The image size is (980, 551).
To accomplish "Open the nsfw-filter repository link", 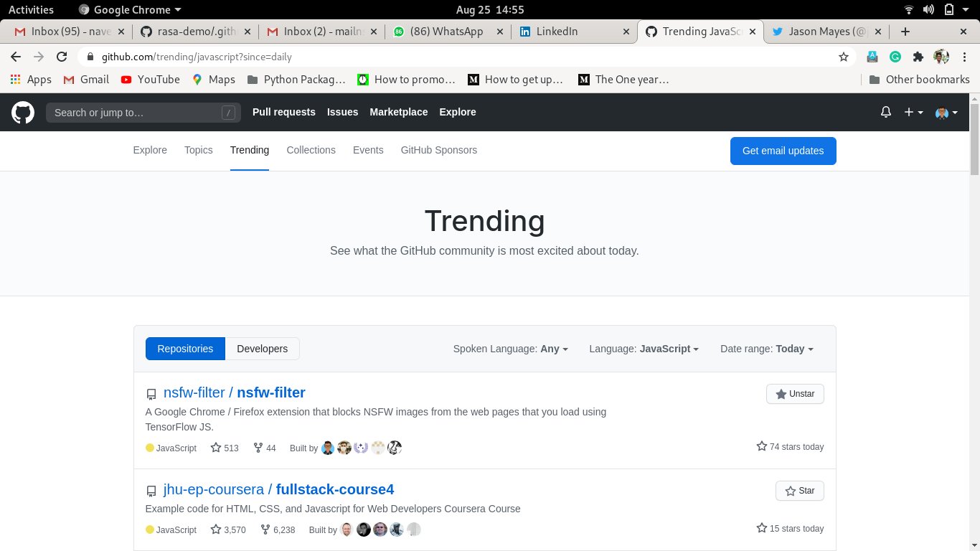I will (x=235, y=392).
